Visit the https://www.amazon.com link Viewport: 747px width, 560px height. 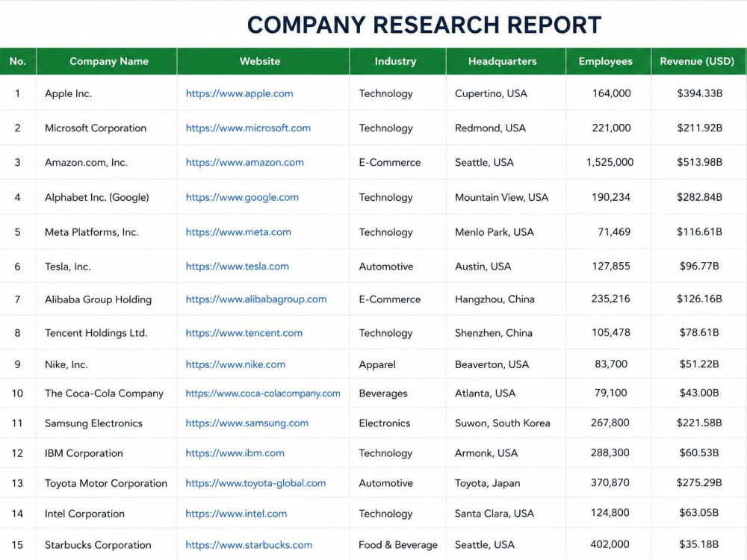(x=244, y=162)
